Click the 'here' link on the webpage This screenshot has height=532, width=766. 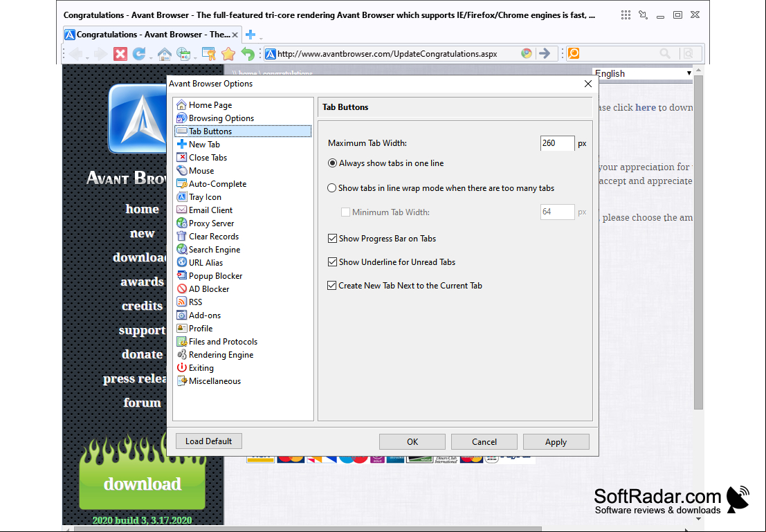[646, 107]
